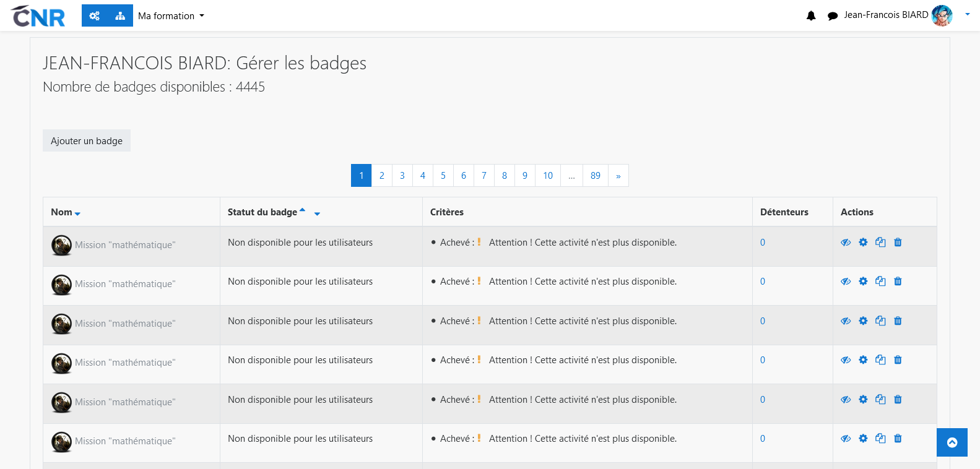
Task: Open holders count 0 in fourth row
Action: coord(763,360)
